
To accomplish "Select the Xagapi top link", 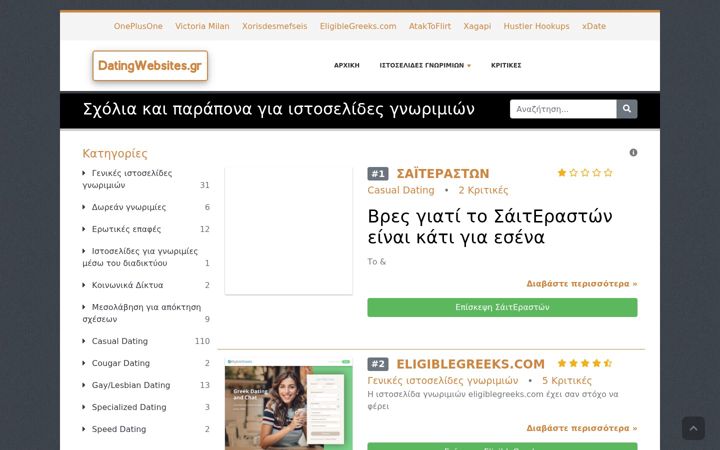I will click(x=477, y=26).
